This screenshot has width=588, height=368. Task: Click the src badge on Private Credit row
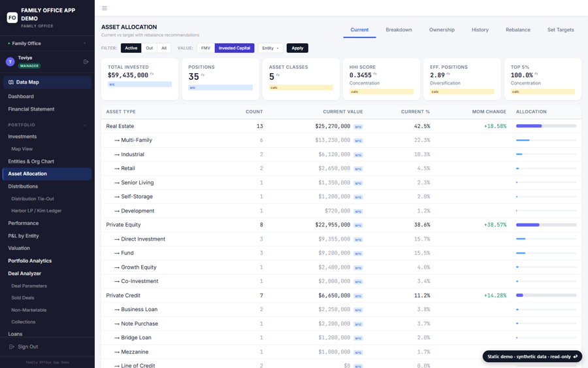coord(358,296)
